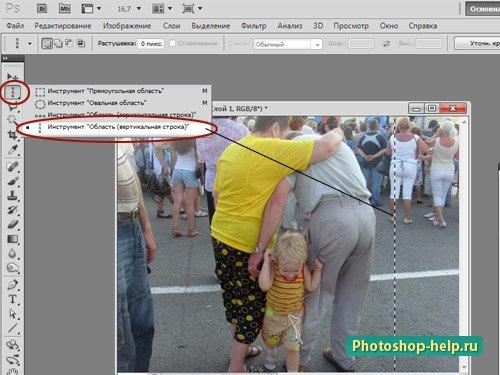Open Mini Bridge with the Mb icon
The width and height of the screenshot is (500, 375).
point(65,9)
